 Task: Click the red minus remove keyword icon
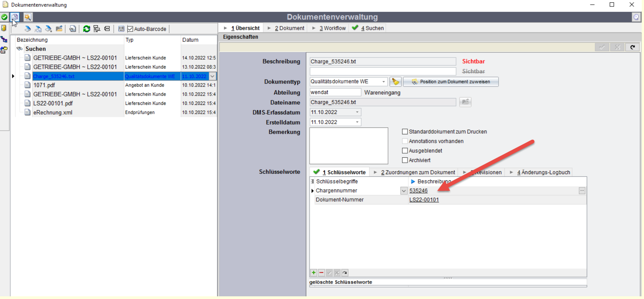(x=321, y=273)
